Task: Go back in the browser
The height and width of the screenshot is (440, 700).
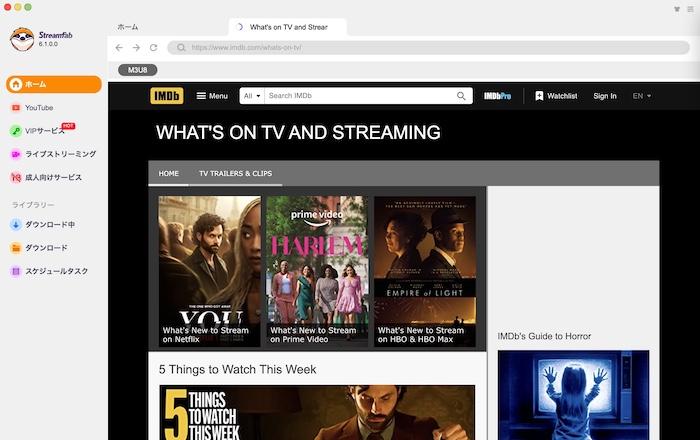Action: (119, 47)
